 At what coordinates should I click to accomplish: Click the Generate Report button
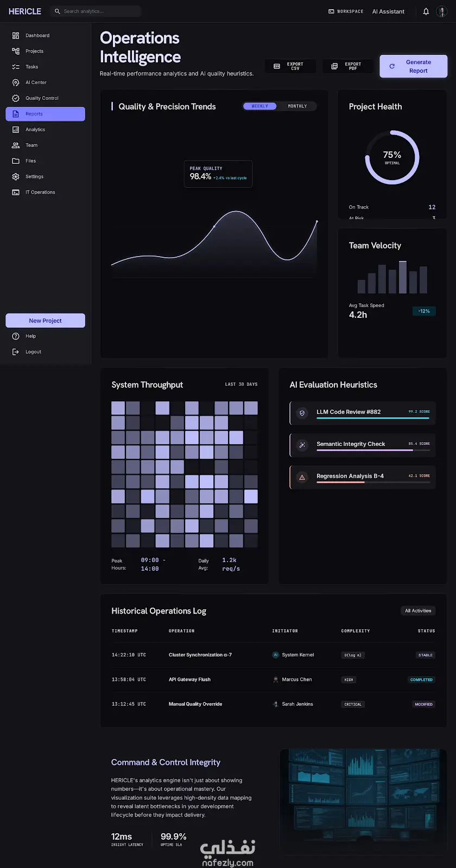coord(414,66)
